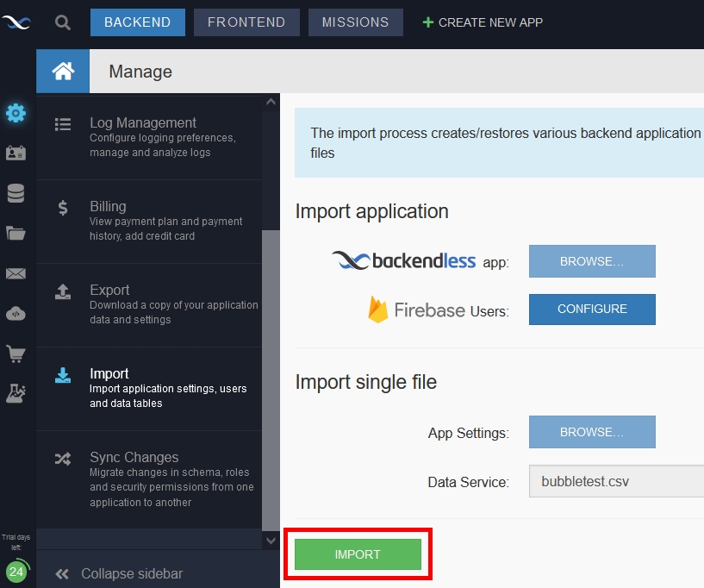Open the Export menu item

tap(148, 305)
